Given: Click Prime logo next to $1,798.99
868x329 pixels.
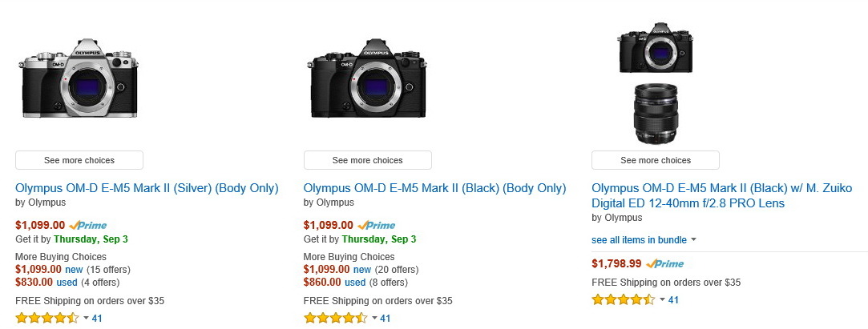Looking at the screenshot, I should tap(665, 263).
